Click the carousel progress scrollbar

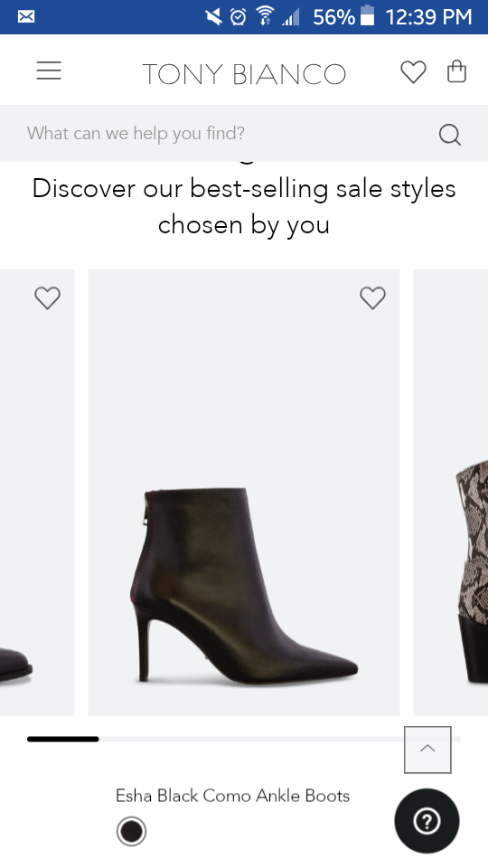click(x=244, y=739)
